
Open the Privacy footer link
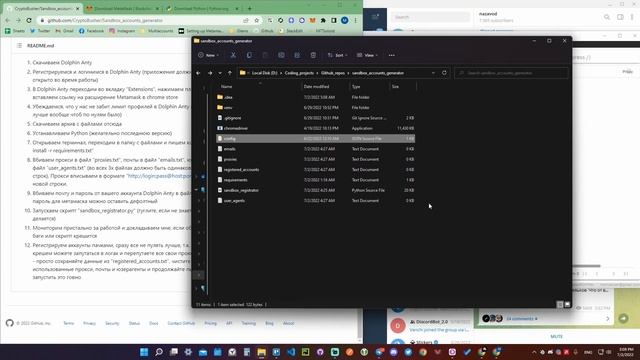click(89, 323)
